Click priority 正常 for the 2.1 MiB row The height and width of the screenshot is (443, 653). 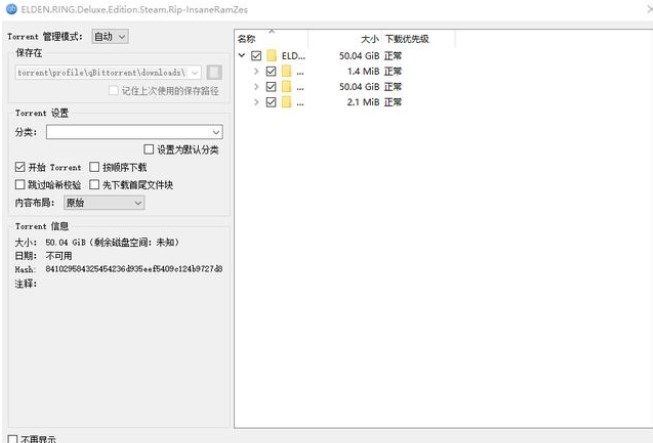(393, 102)
